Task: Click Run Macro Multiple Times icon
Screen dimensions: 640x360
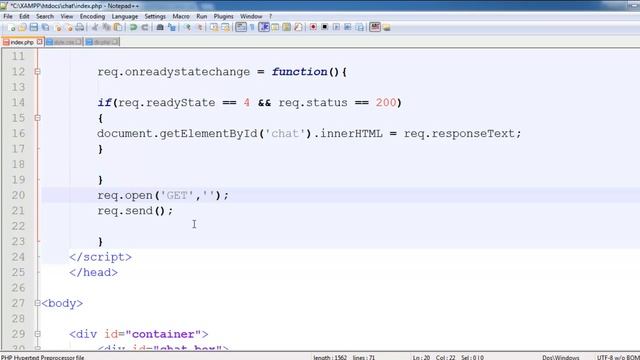Action: point(348,27)
